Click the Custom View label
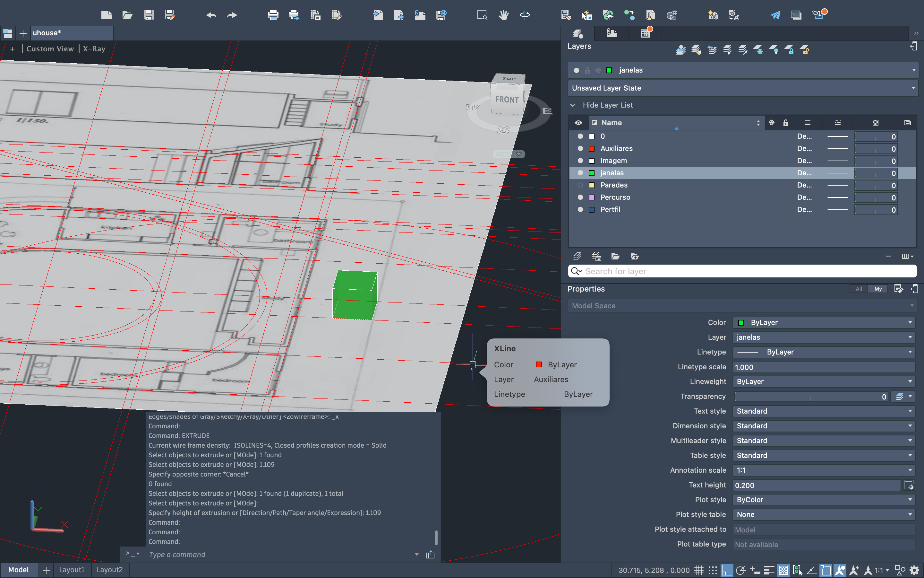 pos(50,49)
